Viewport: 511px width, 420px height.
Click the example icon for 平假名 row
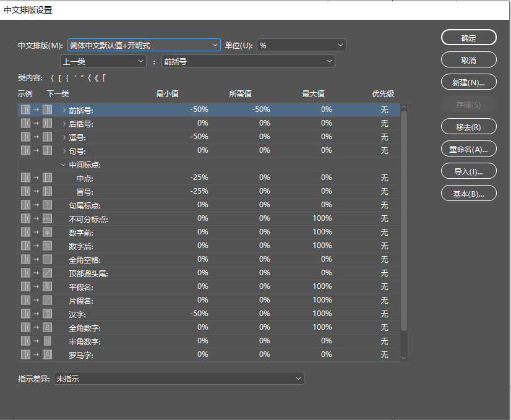click(36, 287)
